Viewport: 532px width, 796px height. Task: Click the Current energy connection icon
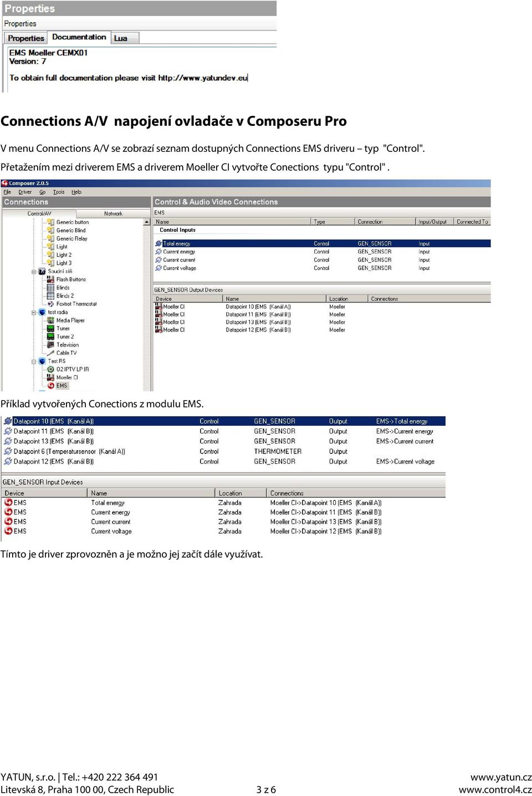(158, 252)
